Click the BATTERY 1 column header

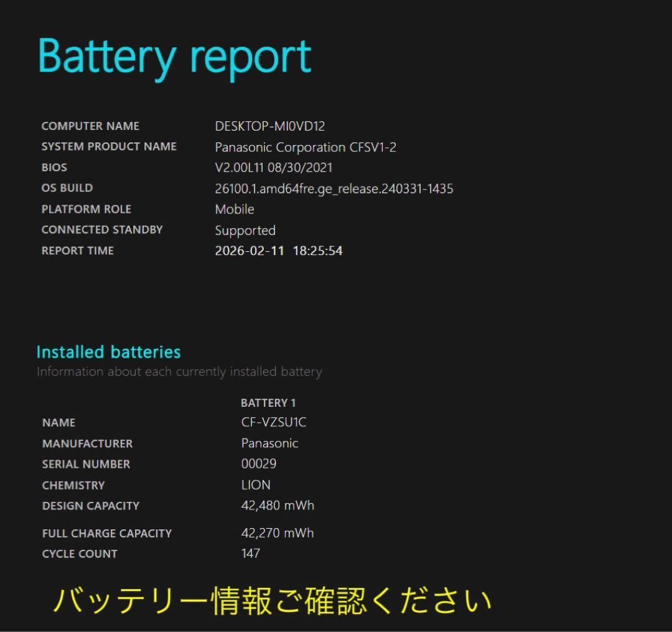[268, 402]
